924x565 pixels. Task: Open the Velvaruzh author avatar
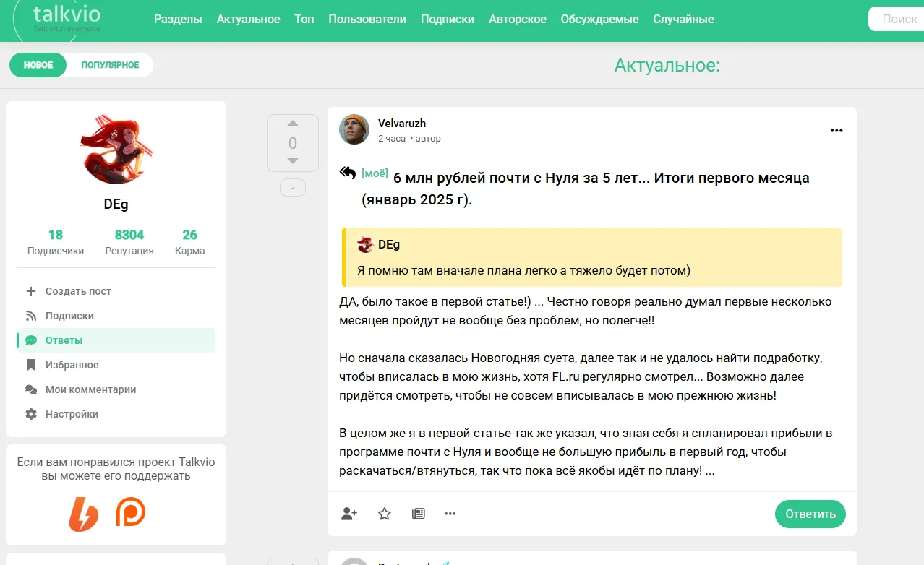tap(354, 129)
